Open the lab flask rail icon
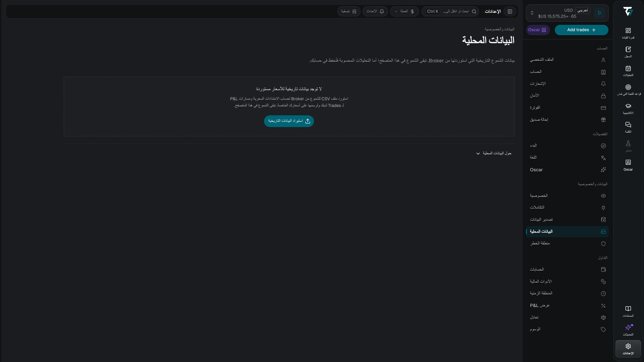The width and height of the screenshot is (644, 362). pos(628,146)
